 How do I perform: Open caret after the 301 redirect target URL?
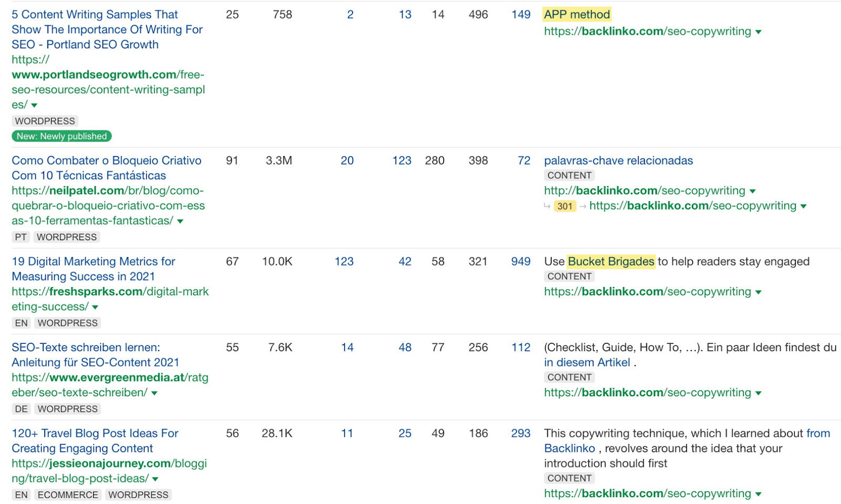tap(803, 207)
